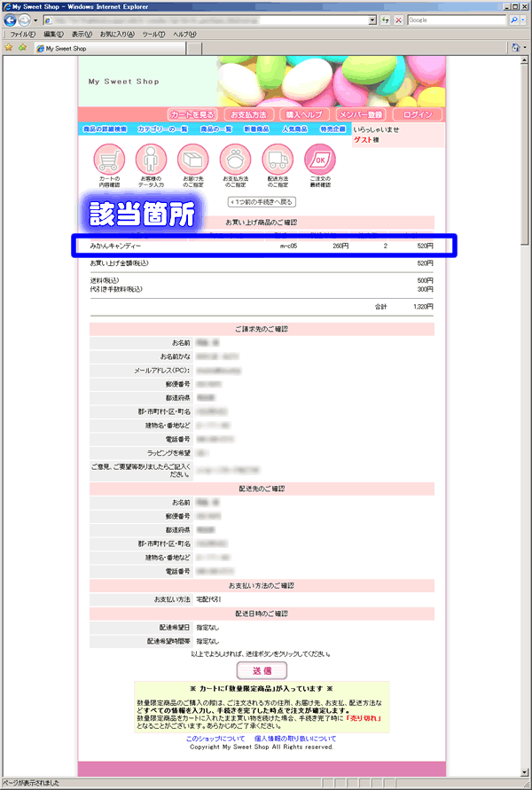This screenshot has width=532, height=790.
Task: Click the 商品の詳細検索 nav link
Action: pos(105,129)
